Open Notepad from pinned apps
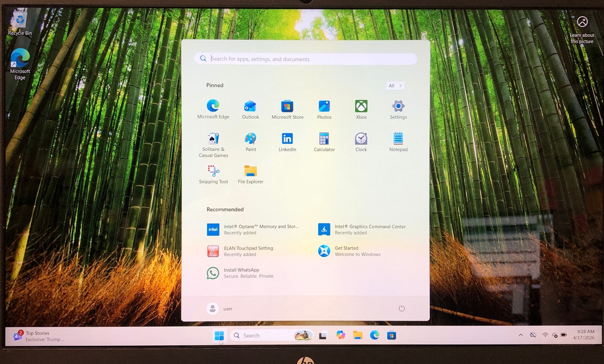Screen dimensions: 604x364 398,142
